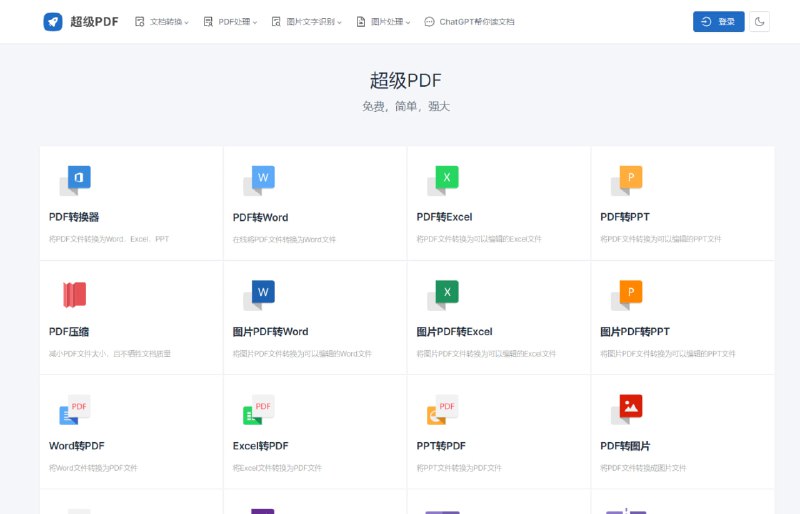Open the PDF转图片 title link
Viewport: 800px width, 514px height.
(x=625, y=446)
